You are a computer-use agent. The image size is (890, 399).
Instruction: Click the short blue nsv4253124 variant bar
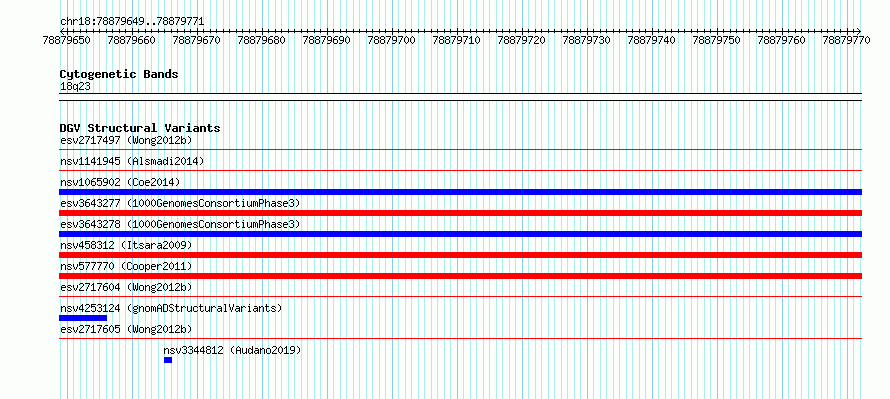[x=83, y=318]
